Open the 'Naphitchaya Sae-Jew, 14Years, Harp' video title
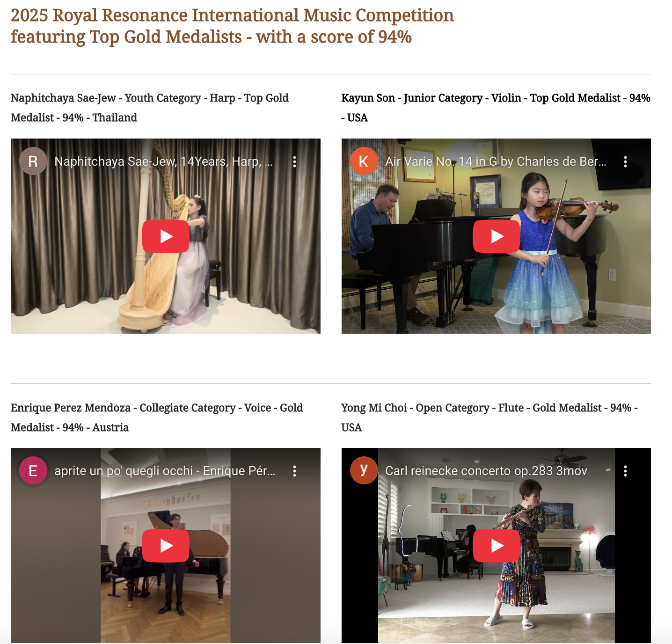The height and width of the screenshot is (644, 672). click(163, 161)
